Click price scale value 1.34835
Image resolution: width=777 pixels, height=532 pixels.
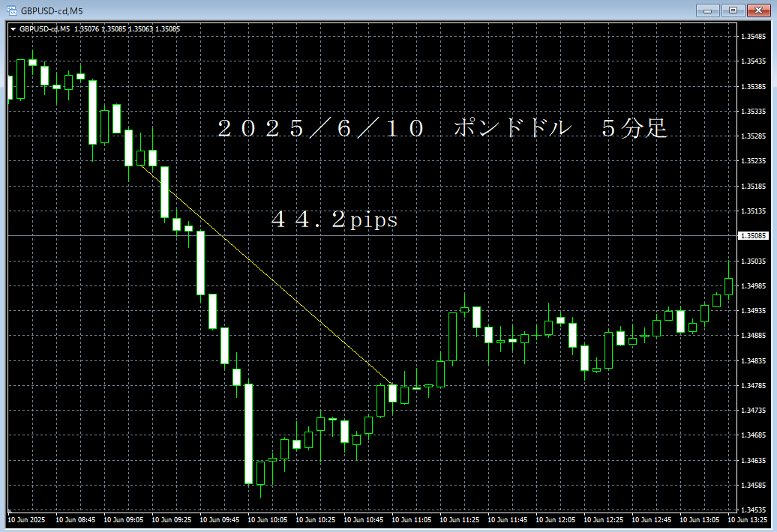point(753,361)
